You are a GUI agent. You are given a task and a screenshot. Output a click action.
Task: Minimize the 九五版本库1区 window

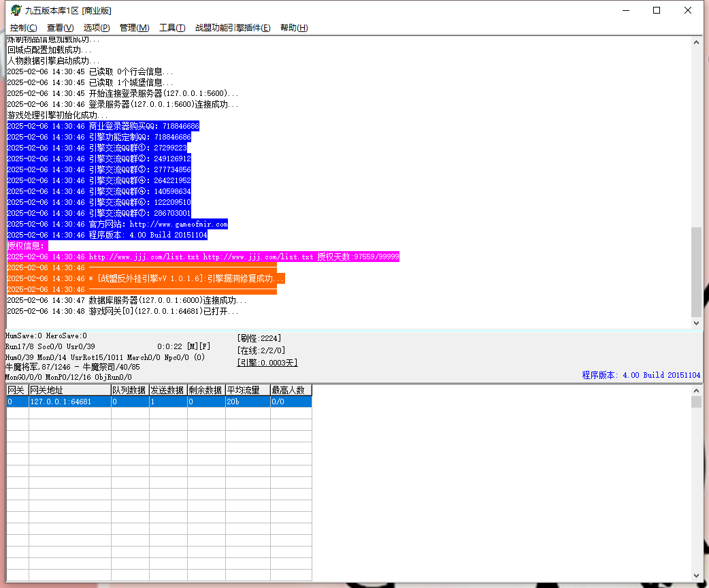pyautogui.click(x=626, y=10)
